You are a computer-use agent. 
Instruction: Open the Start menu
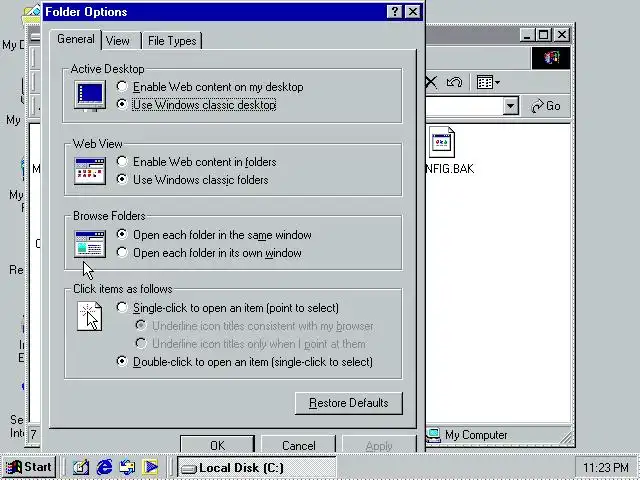coord(29,467)
